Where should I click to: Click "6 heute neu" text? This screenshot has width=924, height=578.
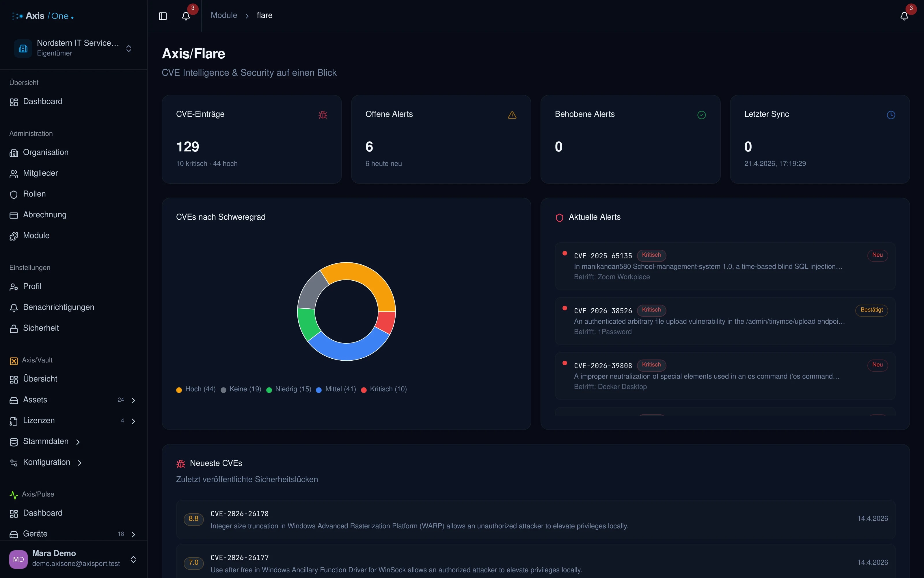[x=383, y=164]
